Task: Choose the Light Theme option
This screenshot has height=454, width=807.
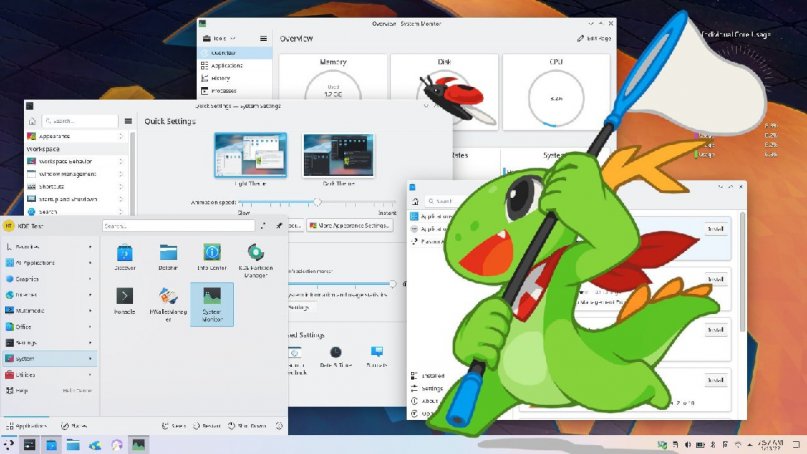Action: pyautogui.click(x=250, y=158)
